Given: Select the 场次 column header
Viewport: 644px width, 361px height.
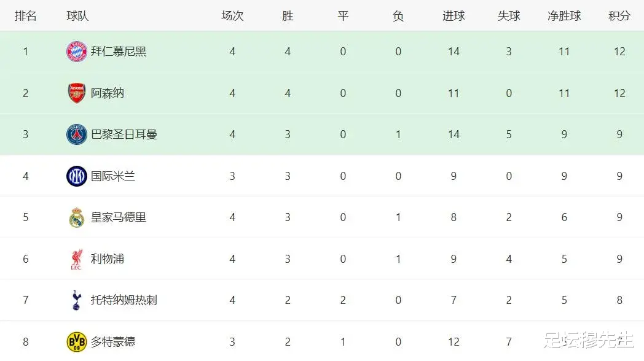Looking at the screenshot, I should click(x=232, y=16).
